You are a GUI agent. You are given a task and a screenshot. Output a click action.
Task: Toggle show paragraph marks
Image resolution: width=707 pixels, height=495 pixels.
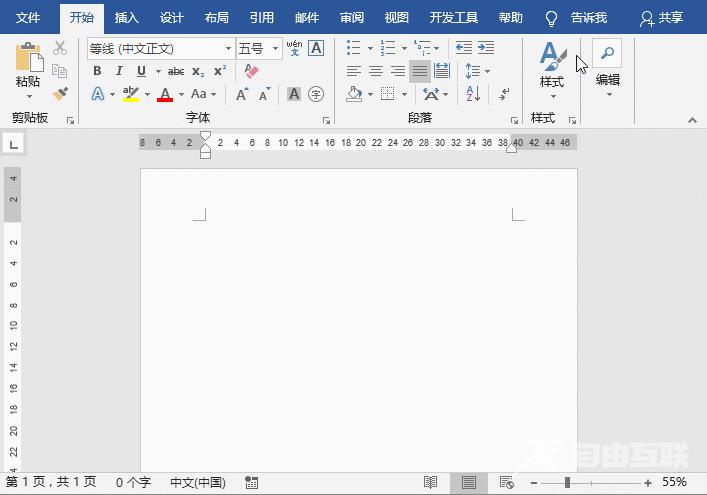(504, 94)
